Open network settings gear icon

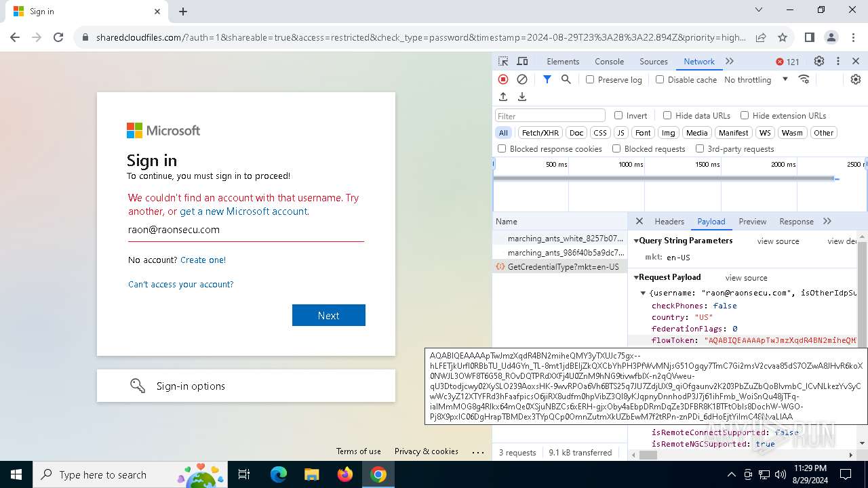856,79
